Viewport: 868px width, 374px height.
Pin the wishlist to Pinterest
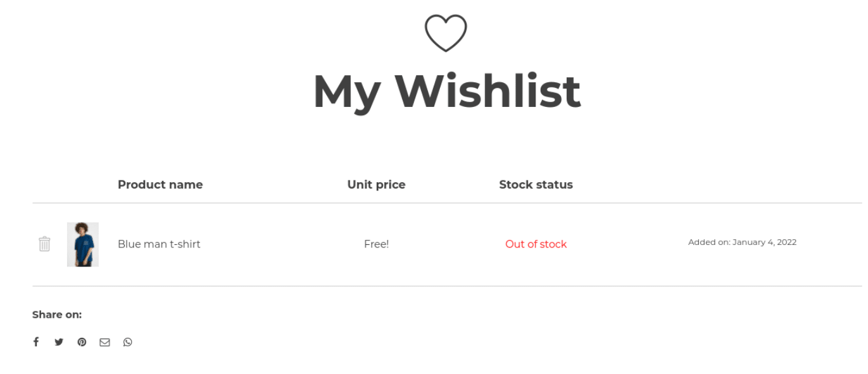coord(82,342)
